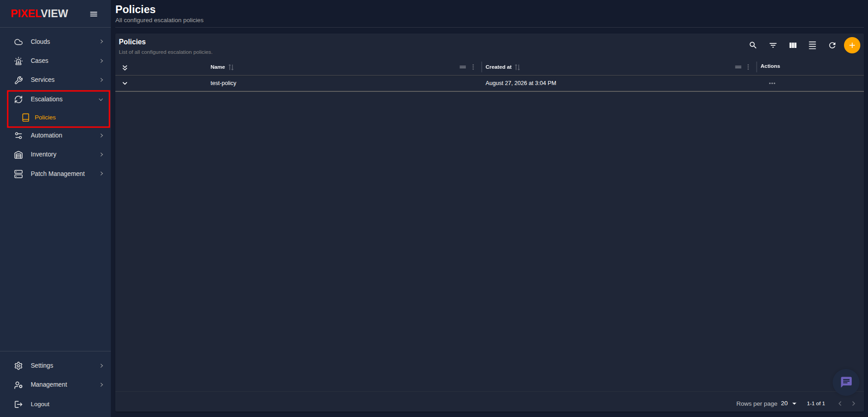Expand the Clouds menu

pyautogui.click(x=59, y=42)
